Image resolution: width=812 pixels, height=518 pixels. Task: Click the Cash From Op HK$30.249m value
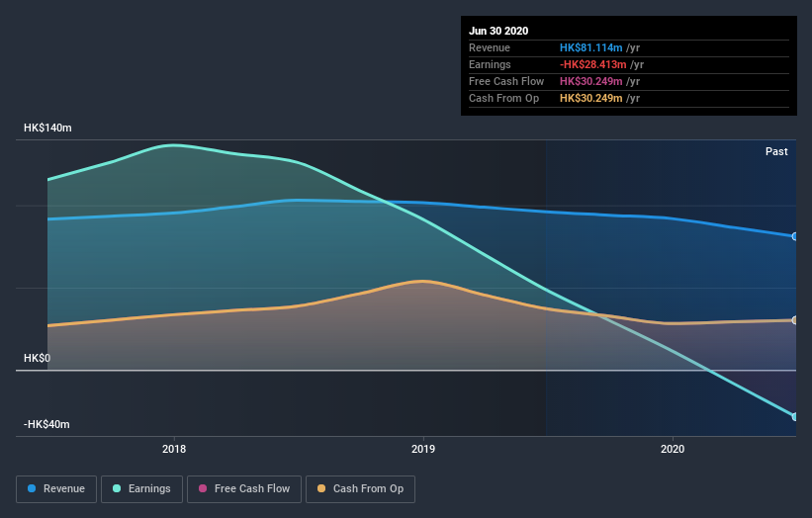[590, 98]
